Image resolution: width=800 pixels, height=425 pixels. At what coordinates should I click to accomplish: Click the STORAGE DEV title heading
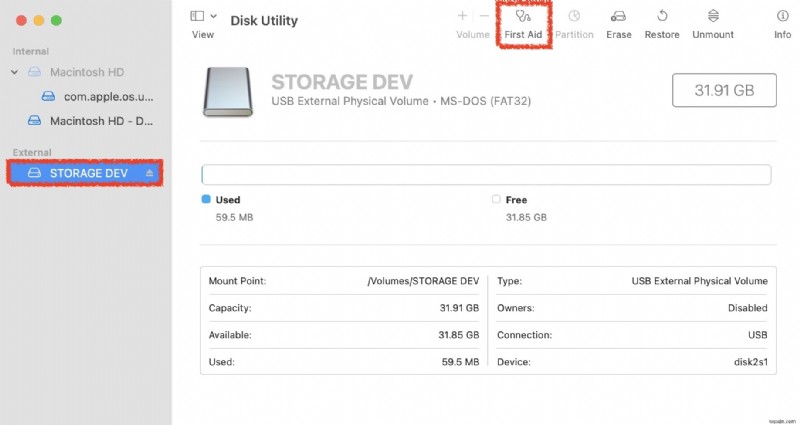coord(342,82)
